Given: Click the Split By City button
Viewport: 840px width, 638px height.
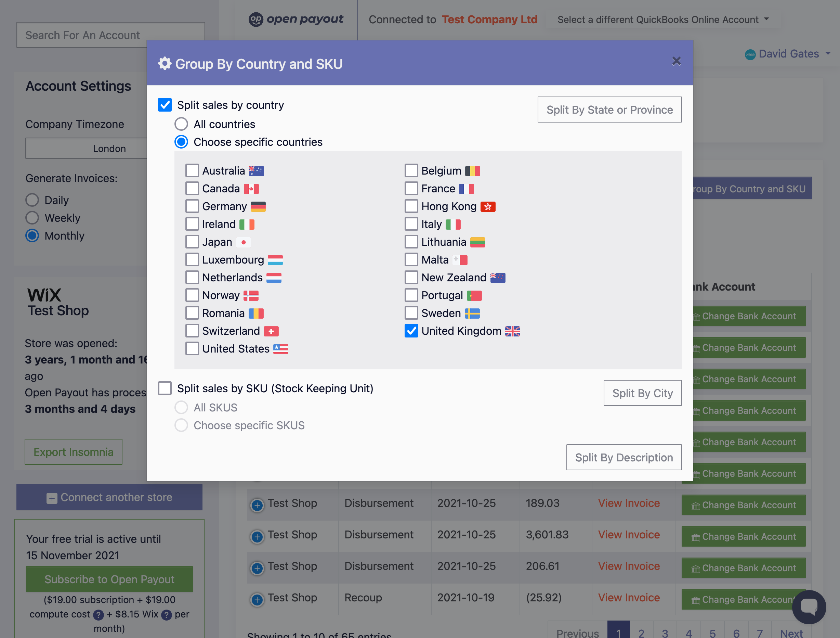Looking at the screenshot, I should 643,393.
